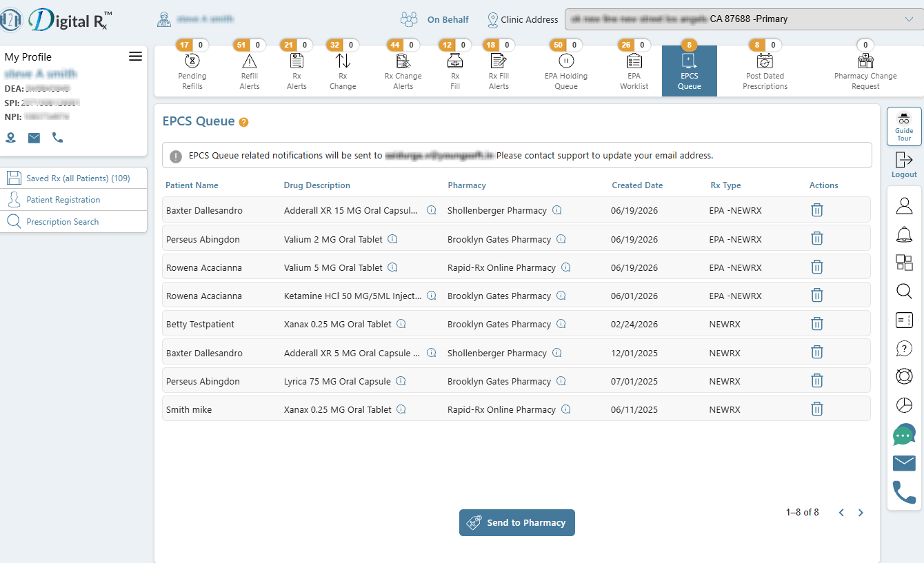Select the EPCS Queue tab
The image size is (924, 563).
pos(689,71)
